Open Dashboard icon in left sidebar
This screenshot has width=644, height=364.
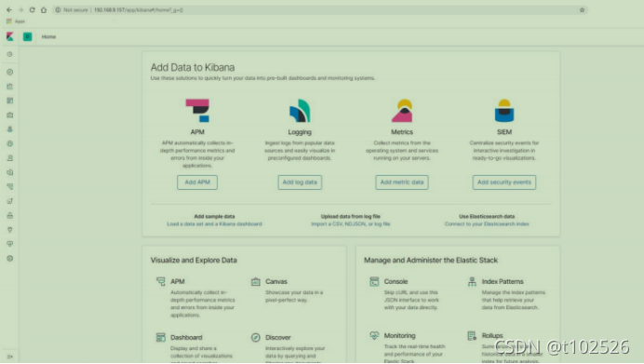pyautogui.click(x=10, y=101)
